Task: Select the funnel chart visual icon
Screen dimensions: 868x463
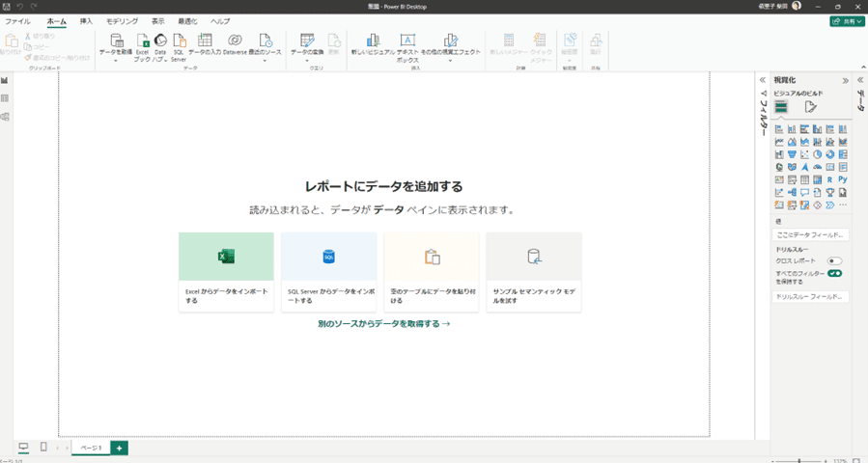Action: (792, 154)
